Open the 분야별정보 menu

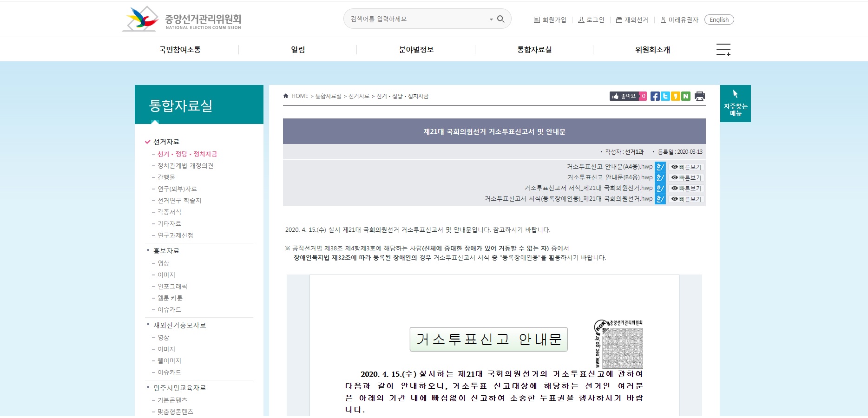[x=417, y=49]
